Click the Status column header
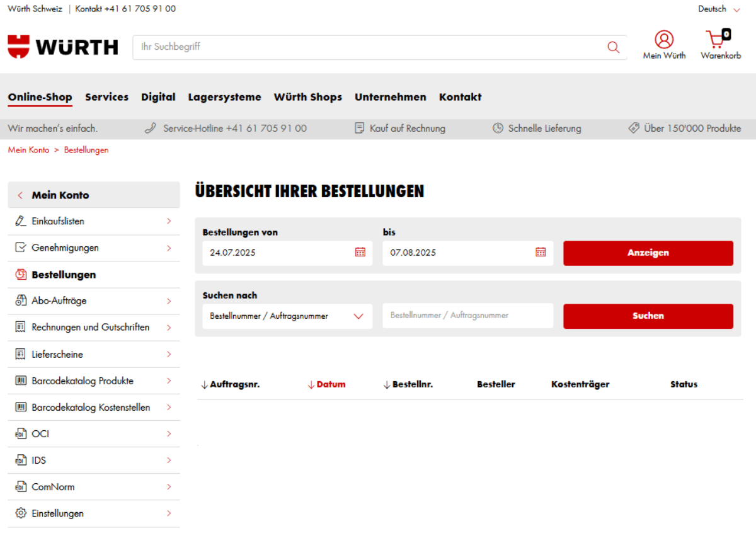Viewport: 756px width, 538px height. click(684, 384)
